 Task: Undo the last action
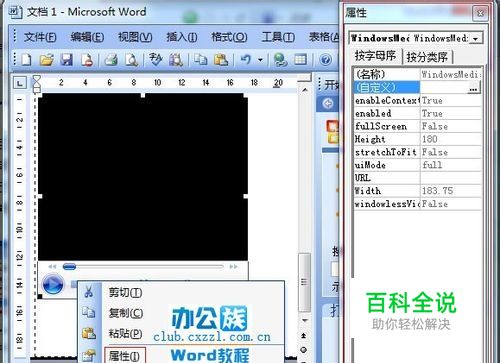246,60
